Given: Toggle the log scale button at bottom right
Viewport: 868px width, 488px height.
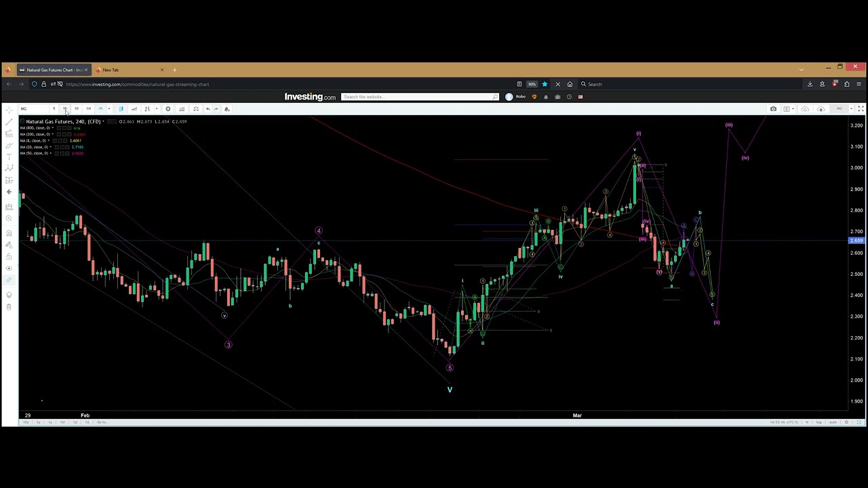Looking at the screenshot, I should pos(818,422).
